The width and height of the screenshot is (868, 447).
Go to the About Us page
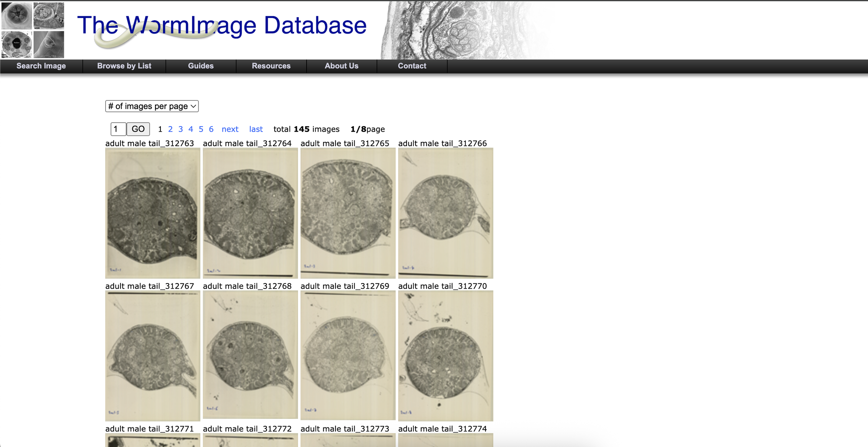pos(341,66)
